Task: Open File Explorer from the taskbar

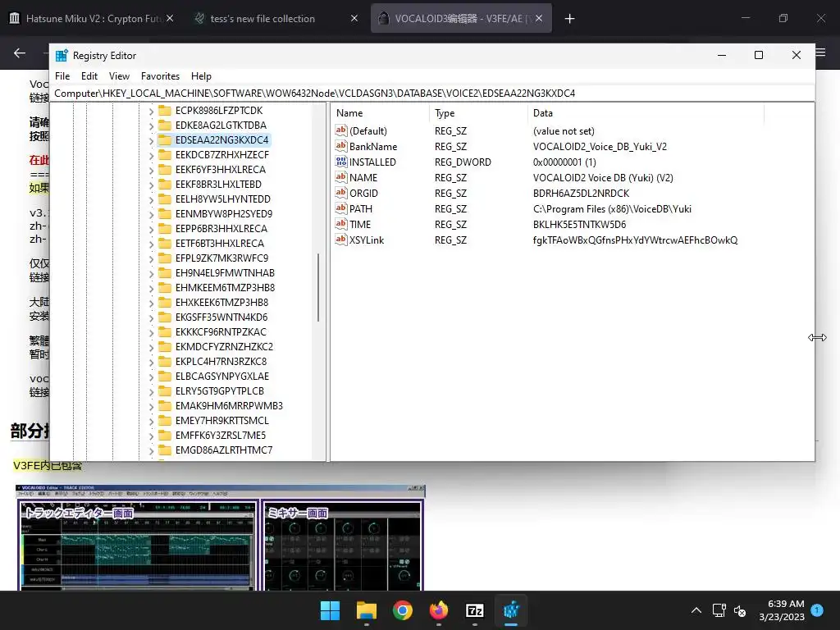Action: click(x=367, y=610)
